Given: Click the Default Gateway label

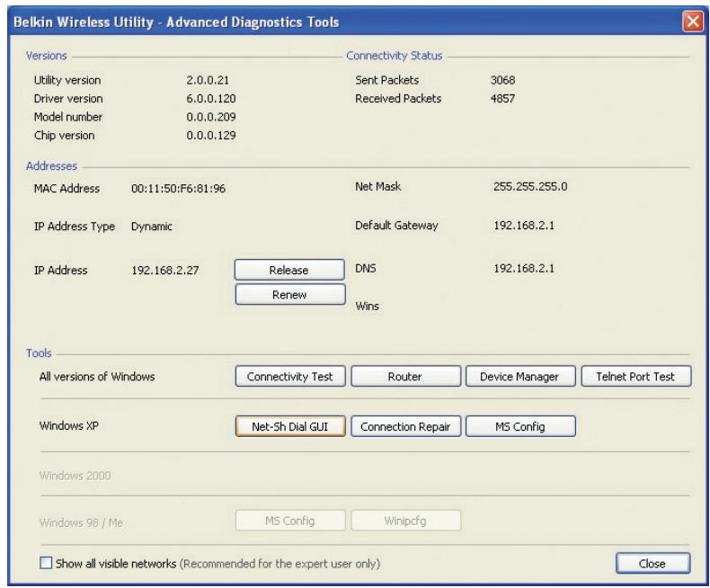Looking at the screenshot, I should (396, 225).
